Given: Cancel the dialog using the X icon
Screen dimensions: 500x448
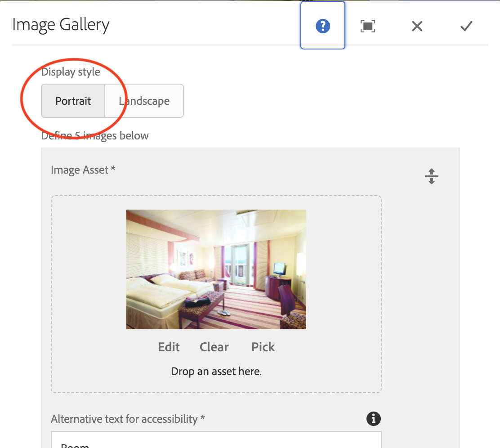Looking at the screenshot, I should pyautogui.click(x=416, y=26).
